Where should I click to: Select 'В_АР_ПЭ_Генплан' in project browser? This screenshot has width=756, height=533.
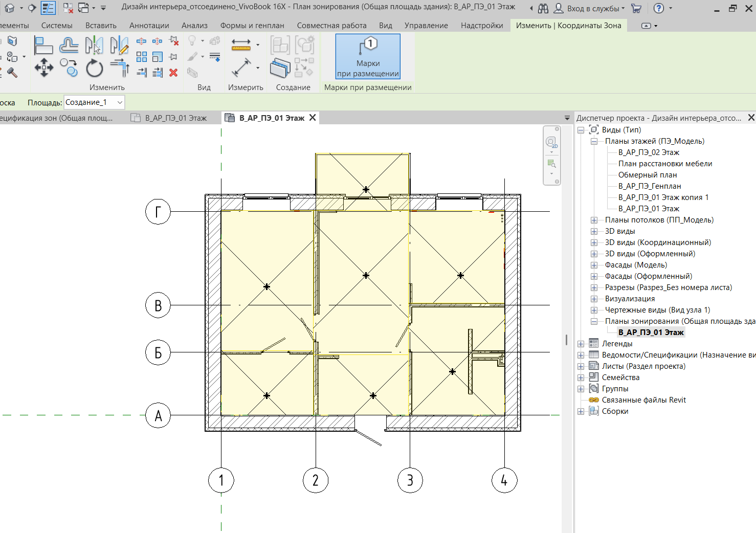click(x=650, y=186)
